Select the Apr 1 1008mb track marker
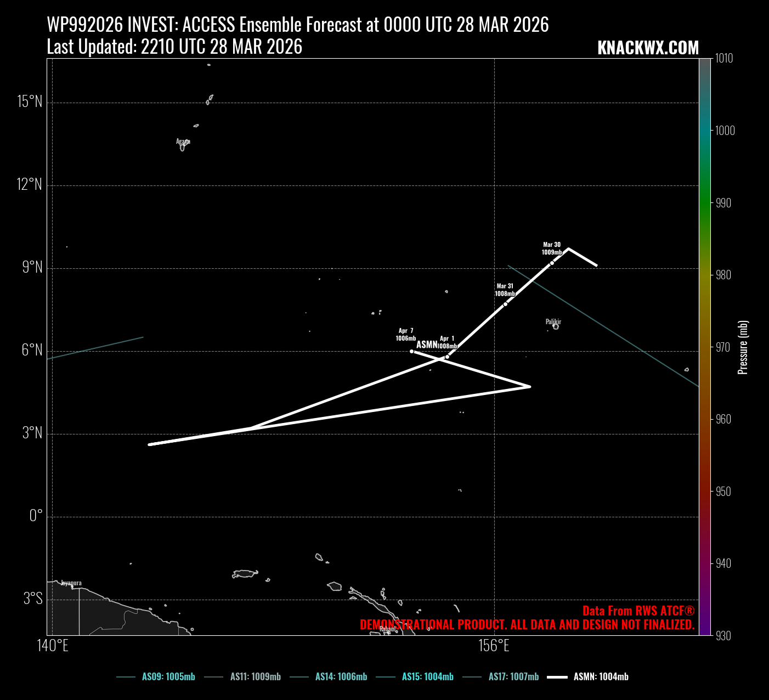Viewport: 769px width, 700px height. [x=447, y=357]
